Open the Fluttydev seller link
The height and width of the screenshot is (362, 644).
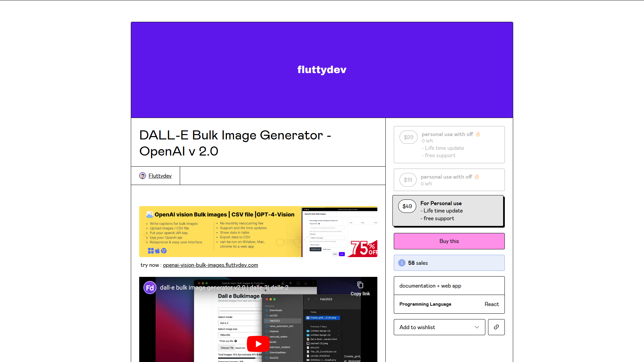point(160,176)
